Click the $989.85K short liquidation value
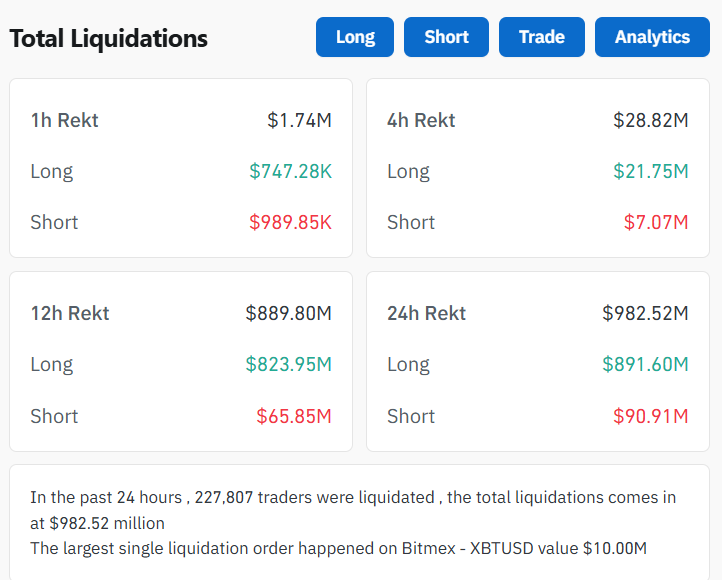 [x=290, y=222]
